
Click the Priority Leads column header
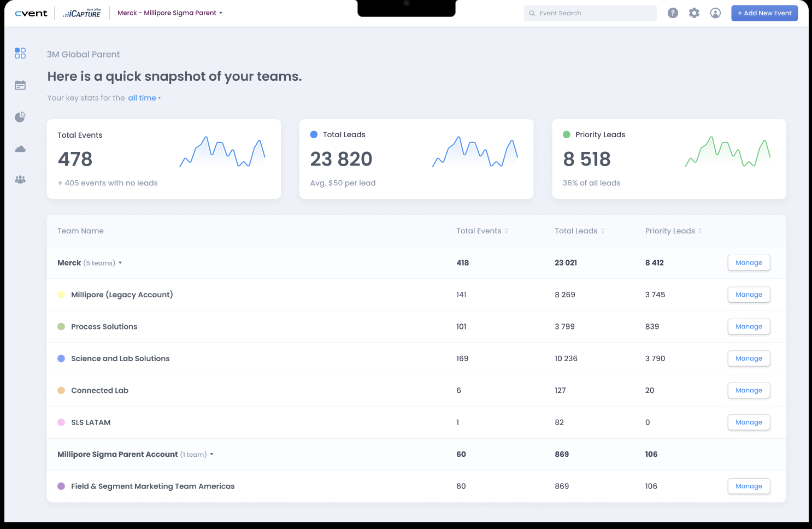(x=670, y=231)
